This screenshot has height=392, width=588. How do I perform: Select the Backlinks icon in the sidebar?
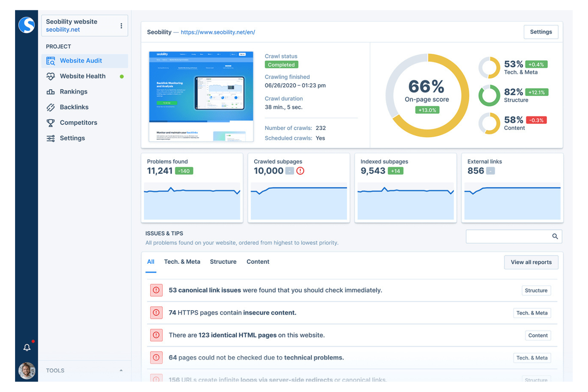point(50,107)
